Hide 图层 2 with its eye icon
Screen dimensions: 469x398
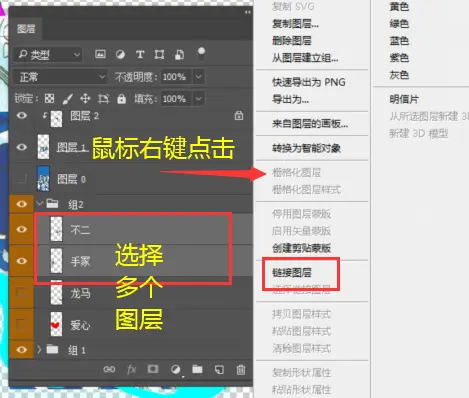[22, 116]
